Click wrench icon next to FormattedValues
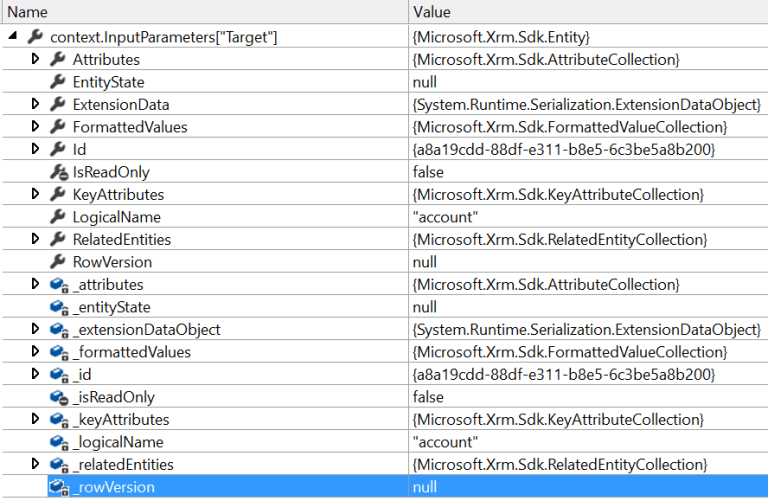The height and width of the screenshot is (501, 768). pyautogui.click(x=58, y=126)
